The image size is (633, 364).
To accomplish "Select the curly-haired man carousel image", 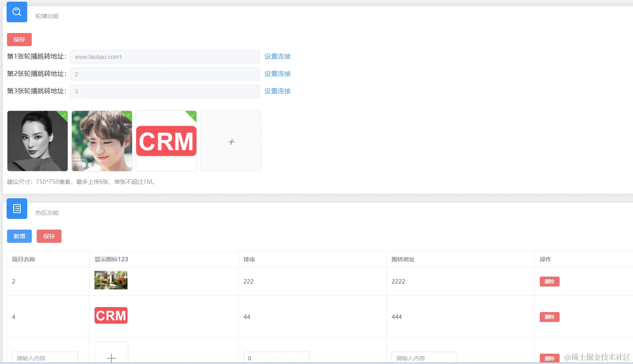I will tap(102, 141).
